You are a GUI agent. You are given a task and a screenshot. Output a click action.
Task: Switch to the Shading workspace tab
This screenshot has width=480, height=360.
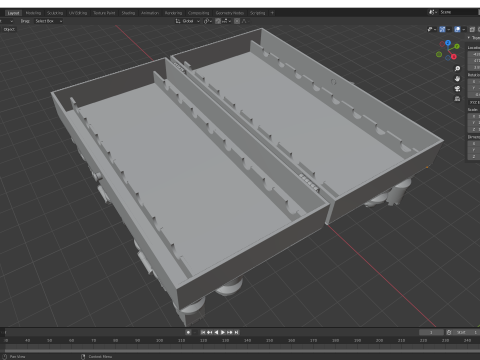click(x=128, y=13)
